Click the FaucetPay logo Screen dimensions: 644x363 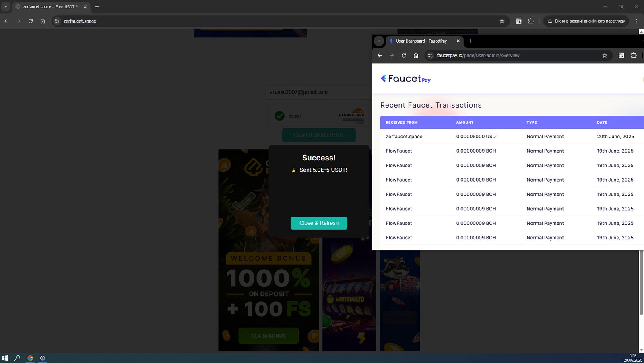[x=406, y=79]
